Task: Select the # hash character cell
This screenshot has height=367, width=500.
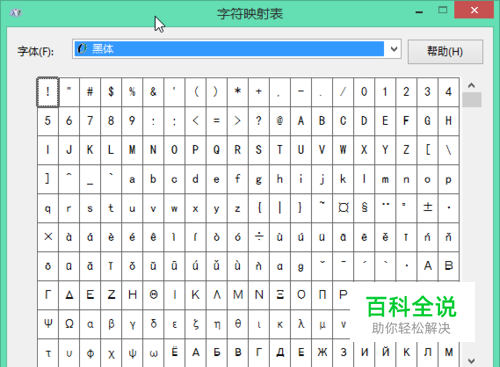Action: point(90,92)
